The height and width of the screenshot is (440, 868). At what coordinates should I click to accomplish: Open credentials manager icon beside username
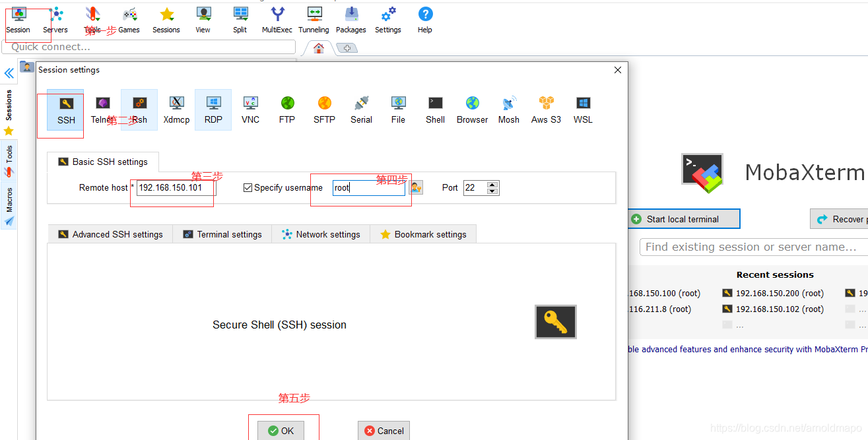[416, 188]
